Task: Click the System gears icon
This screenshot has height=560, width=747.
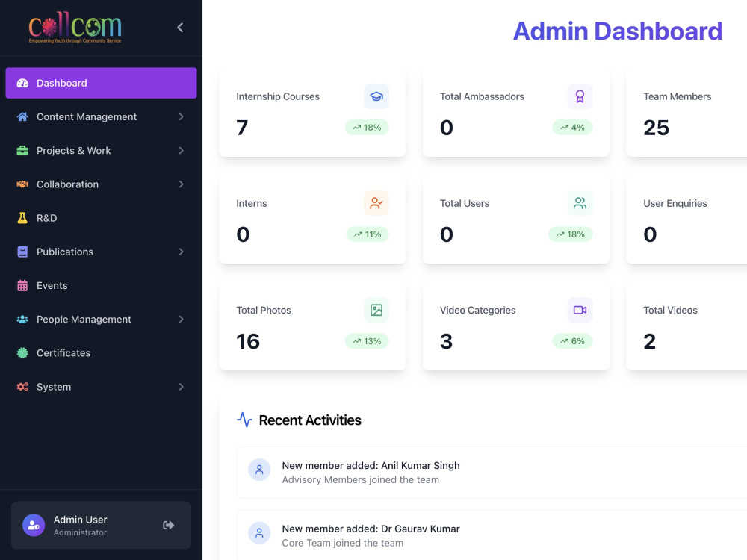Action: pos(22,387)
